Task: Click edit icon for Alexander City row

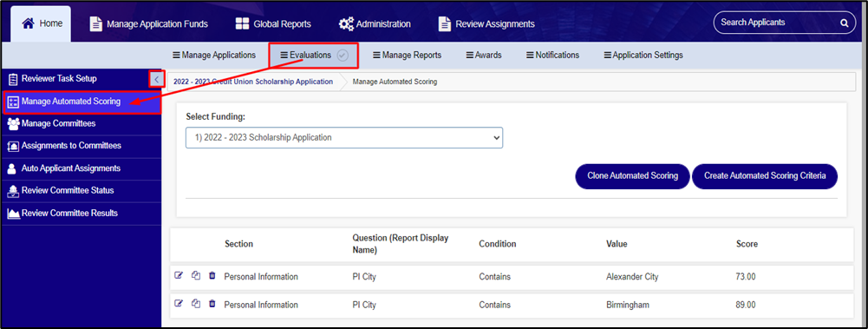Action: 179,275
